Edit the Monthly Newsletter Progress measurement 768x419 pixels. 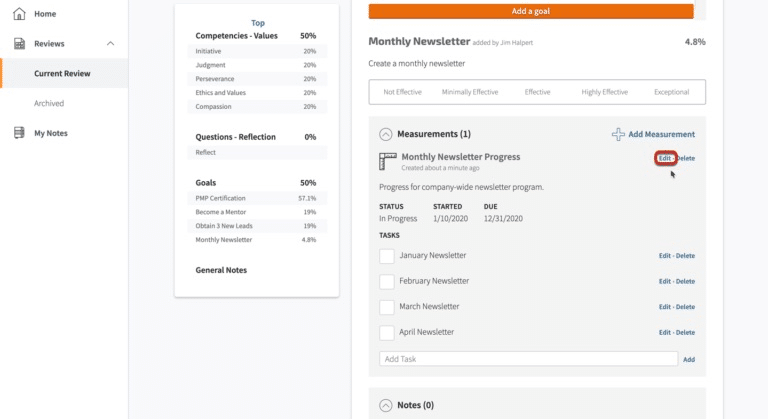pyautogui.click(x=665, y=158)
